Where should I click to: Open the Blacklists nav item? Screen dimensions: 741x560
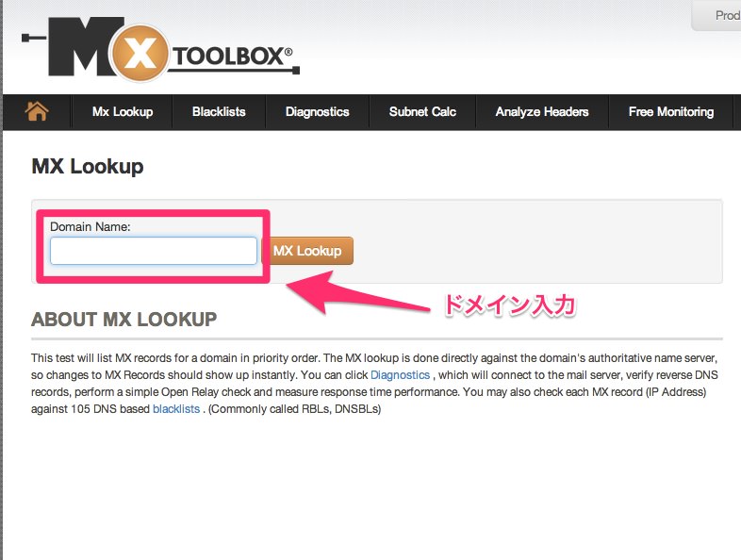[219, 112]
